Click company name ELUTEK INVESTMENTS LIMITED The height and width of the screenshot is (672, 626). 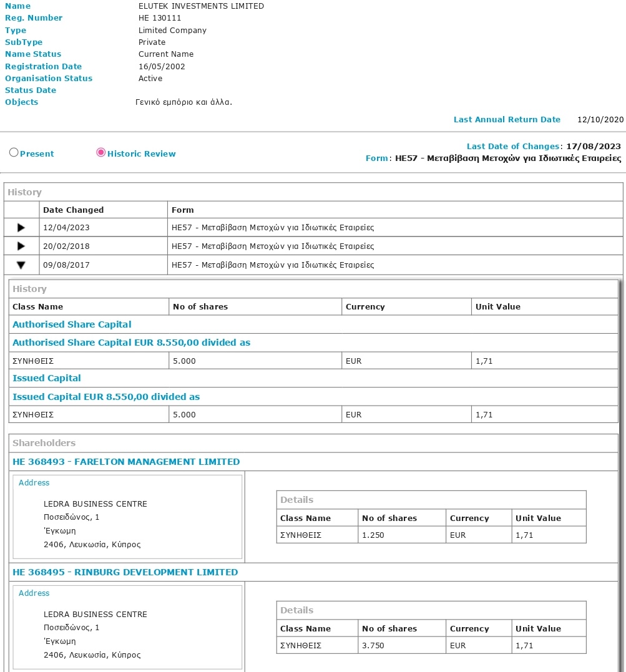click(201, 6)
